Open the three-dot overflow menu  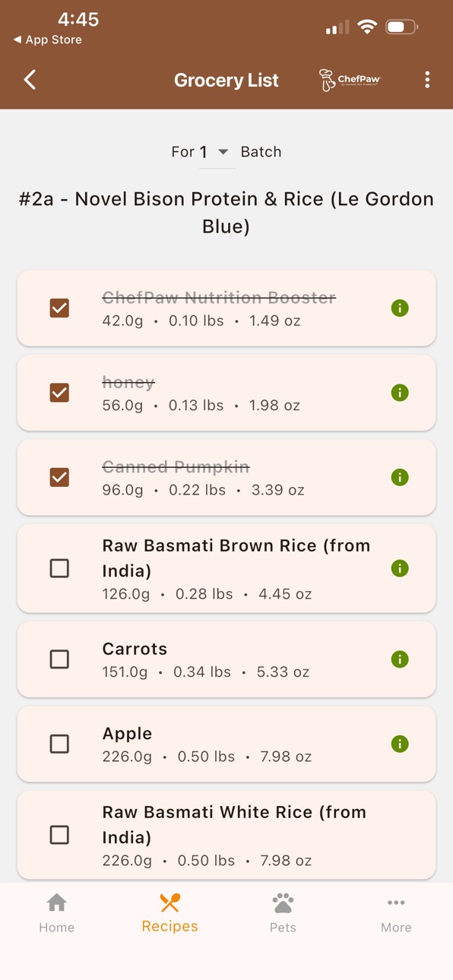point(427,80)
